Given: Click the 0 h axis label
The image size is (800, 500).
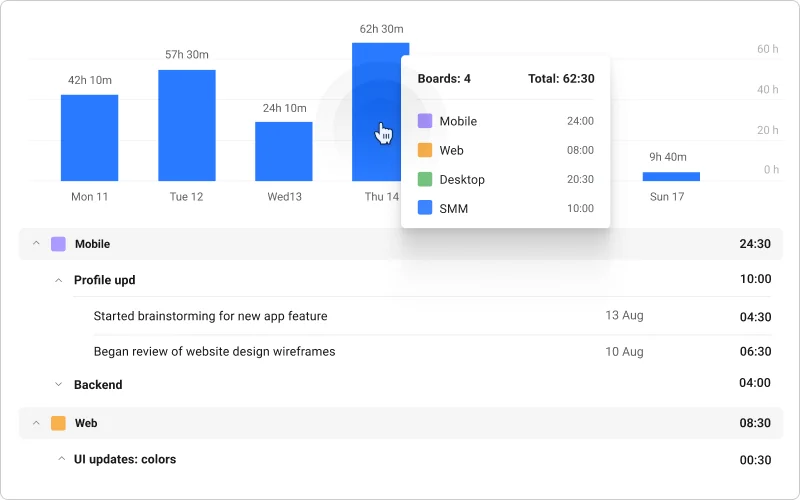Looking at the screenshot, I should pos(771,169).
